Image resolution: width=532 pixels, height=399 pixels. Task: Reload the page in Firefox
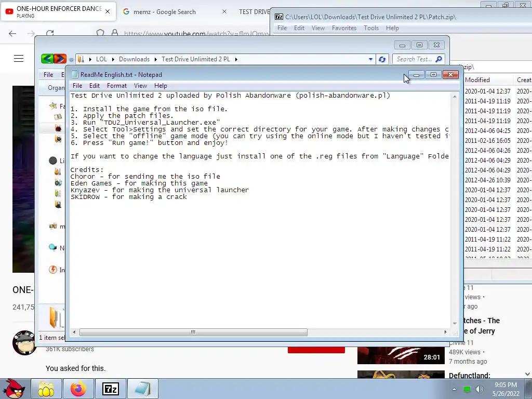[50, 33]
